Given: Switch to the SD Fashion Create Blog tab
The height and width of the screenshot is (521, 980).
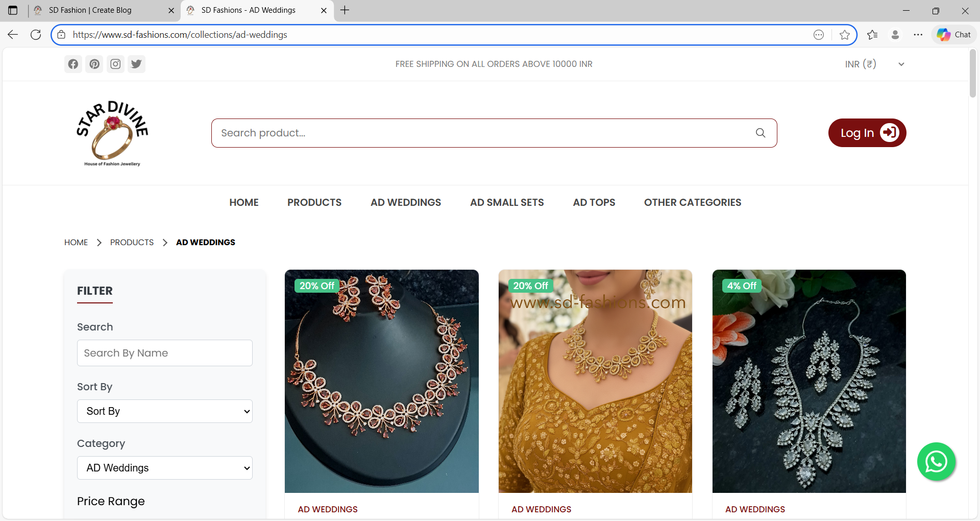Looking at the screenshot, I should tap(90, 10).
